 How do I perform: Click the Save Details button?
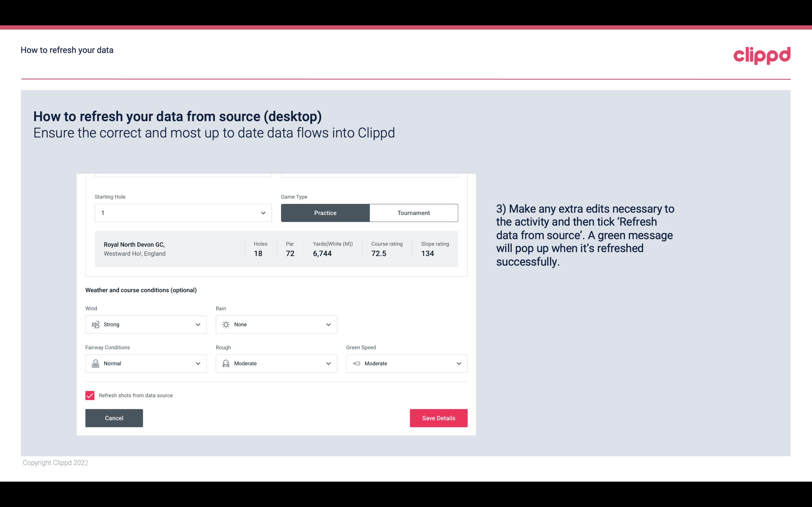tap(438, 418)
